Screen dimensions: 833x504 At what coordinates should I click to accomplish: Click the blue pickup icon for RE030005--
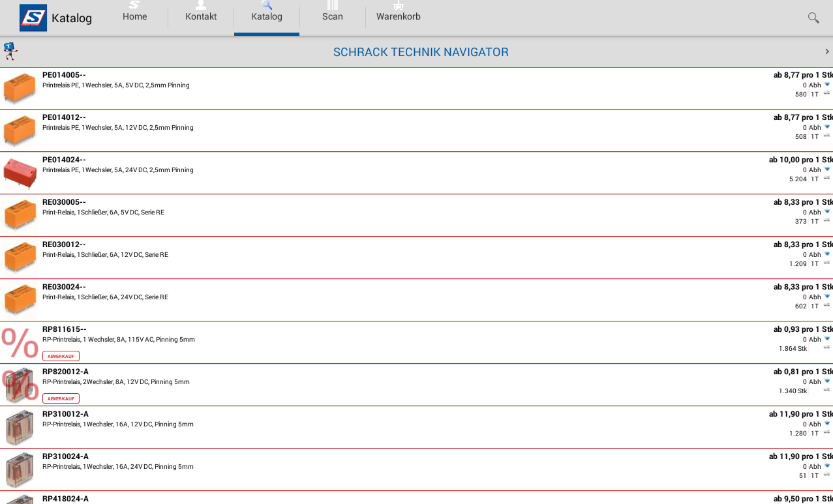827,212
